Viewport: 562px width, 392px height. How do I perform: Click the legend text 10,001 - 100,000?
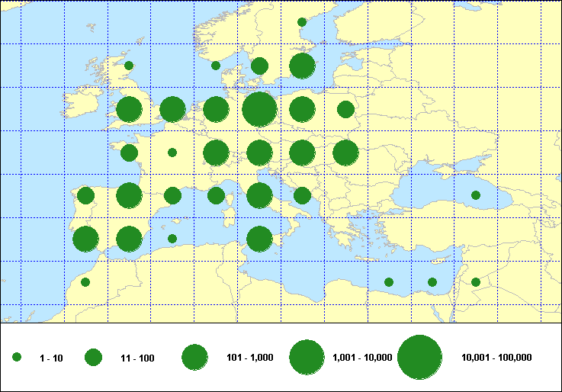coord(497,357)
